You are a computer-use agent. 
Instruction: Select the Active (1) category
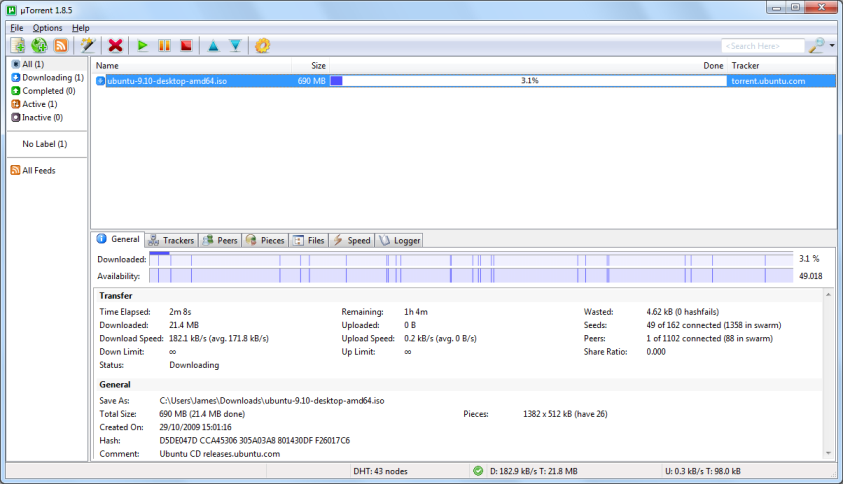[34, 104]
